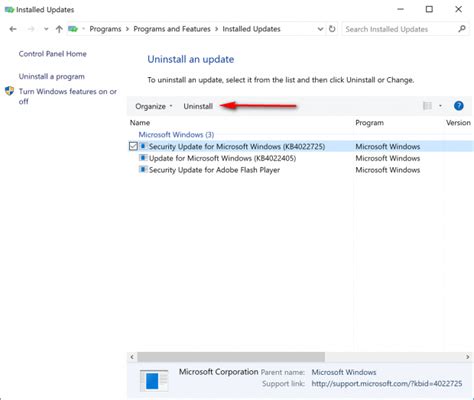Refresh the Installed Updates list
This screenshot has width=474, height=400.
click(x=332, y=29)
